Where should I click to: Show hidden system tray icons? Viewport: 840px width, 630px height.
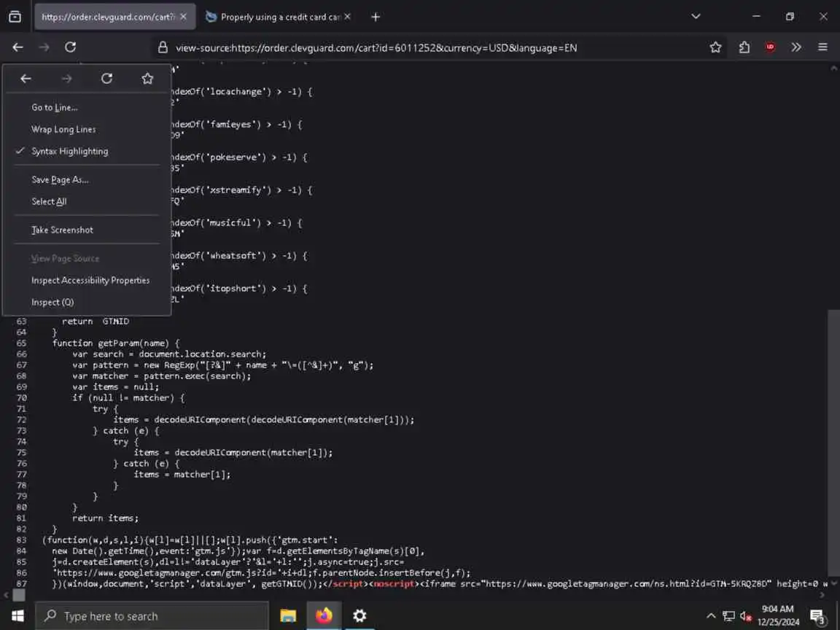[711, 615]
